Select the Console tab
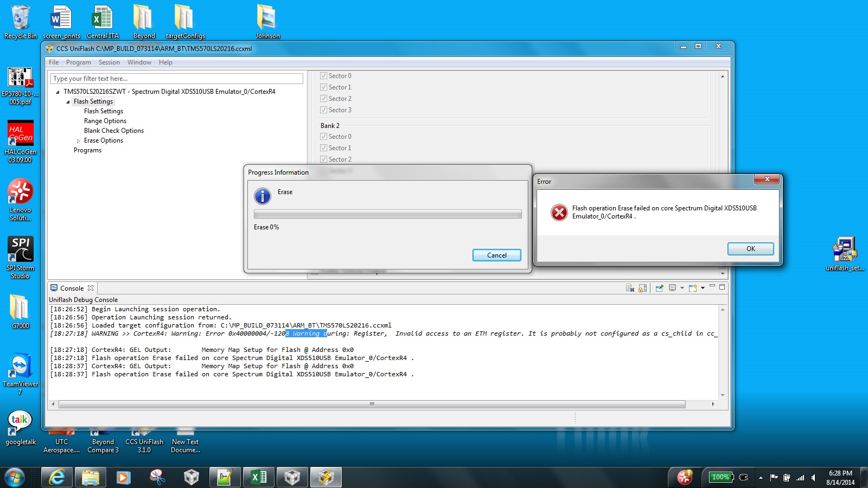Viewport: 868px width, 488px height. 72,288
